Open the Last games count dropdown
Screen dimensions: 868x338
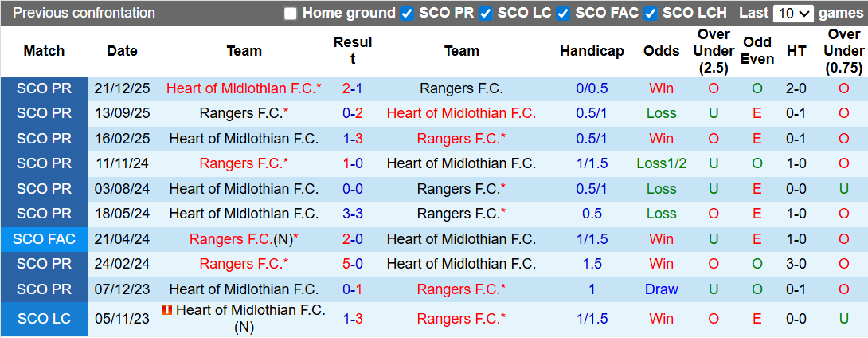coord(794,14)
